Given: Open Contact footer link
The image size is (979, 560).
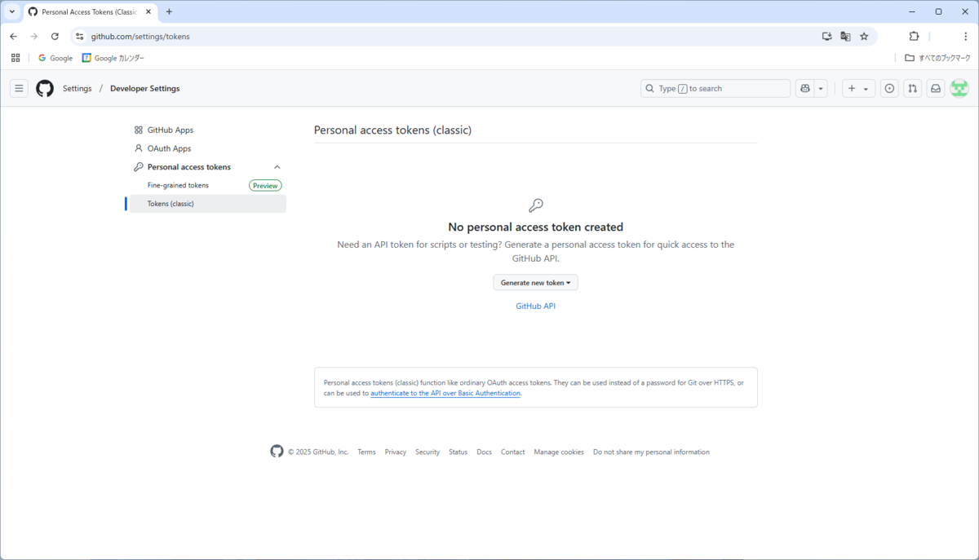Looking at the screenshot, I should tap(513, 452).
